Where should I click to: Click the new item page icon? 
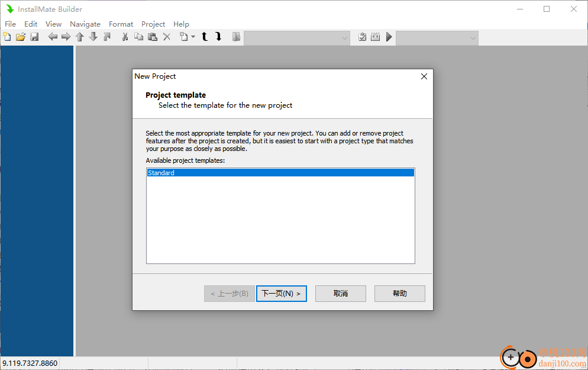tap(184, 37)
